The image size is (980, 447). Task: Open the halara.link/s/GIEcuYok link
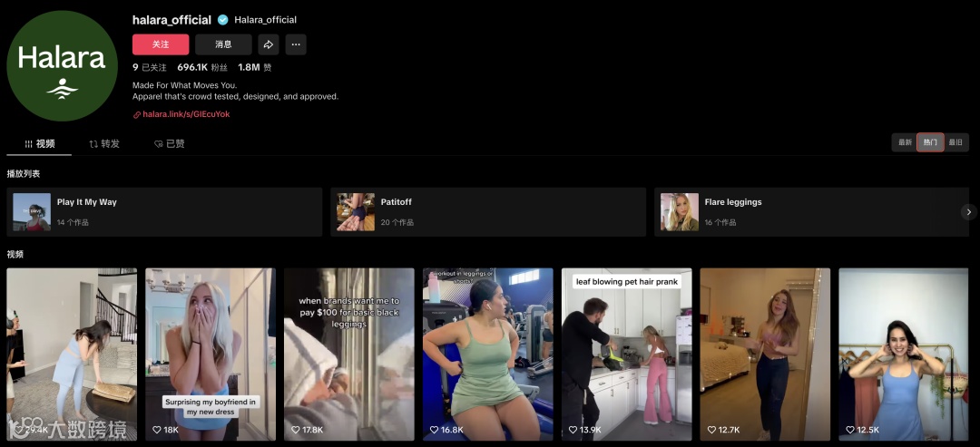[x=186, y=114]
